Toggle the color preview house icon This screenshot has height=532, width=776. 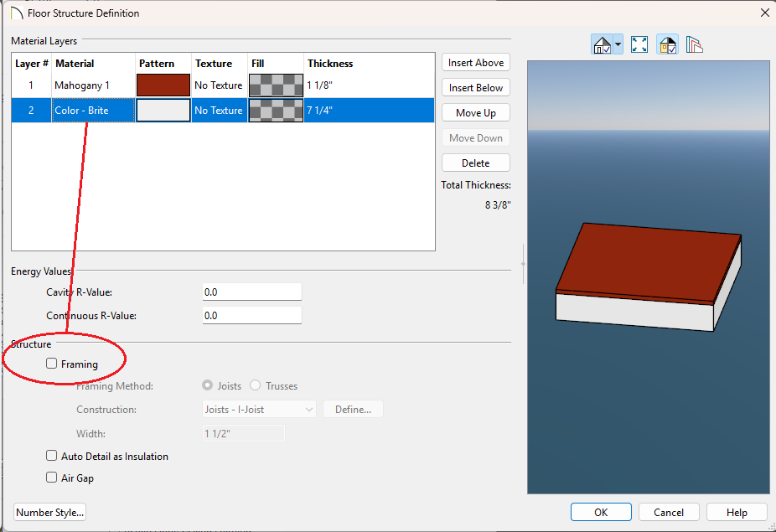(x=667, y=45)
